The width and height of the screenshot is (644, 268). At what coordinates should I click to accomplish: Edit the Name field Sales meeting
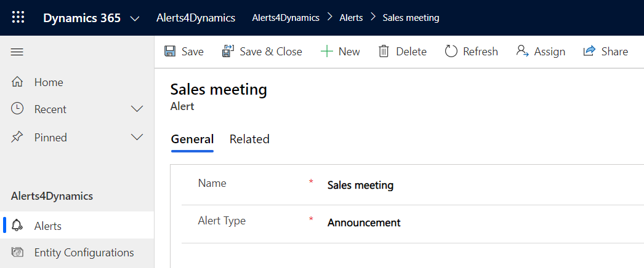pos(360,185)
